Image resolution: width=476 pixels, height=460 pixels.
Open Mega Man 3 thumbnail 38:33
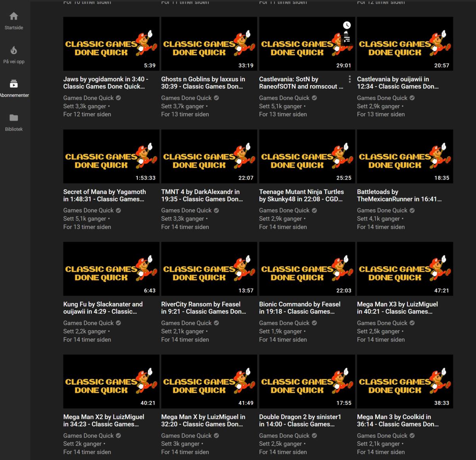click(405, 382)
